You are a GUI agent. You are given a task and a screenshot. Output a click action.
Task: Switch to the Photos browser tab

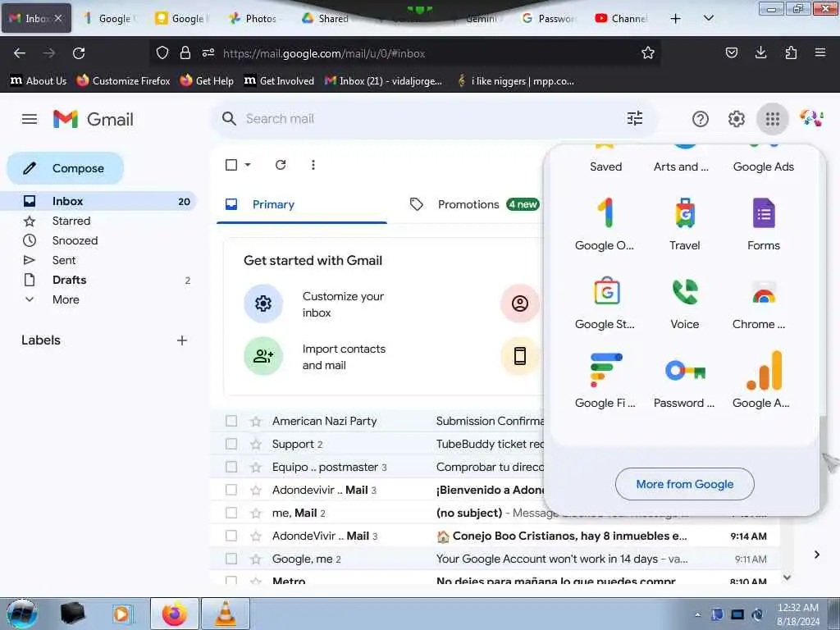click(x=254, y=18)
